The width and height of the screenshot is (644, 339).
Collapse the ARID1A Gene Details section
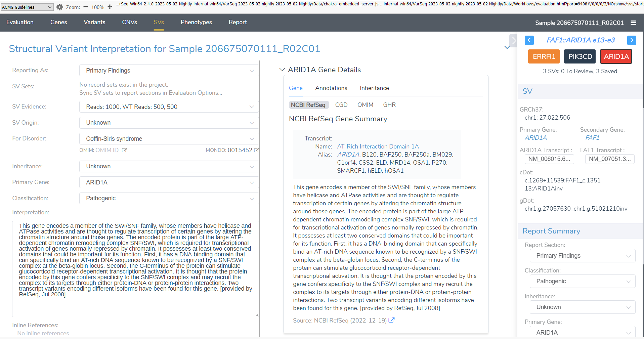(x=282, y=70)
